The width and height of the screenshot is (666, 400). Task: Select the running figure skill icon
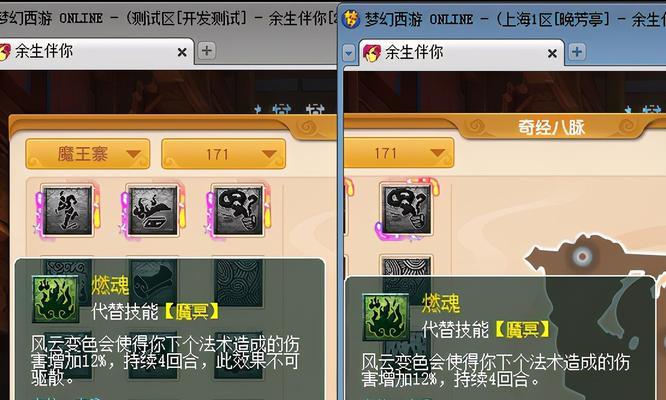pos(68,211)
